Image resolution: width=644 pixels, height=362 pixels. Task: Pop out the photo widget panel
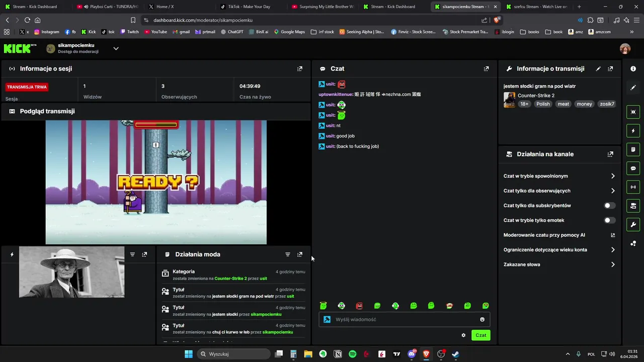coord(144,254)
